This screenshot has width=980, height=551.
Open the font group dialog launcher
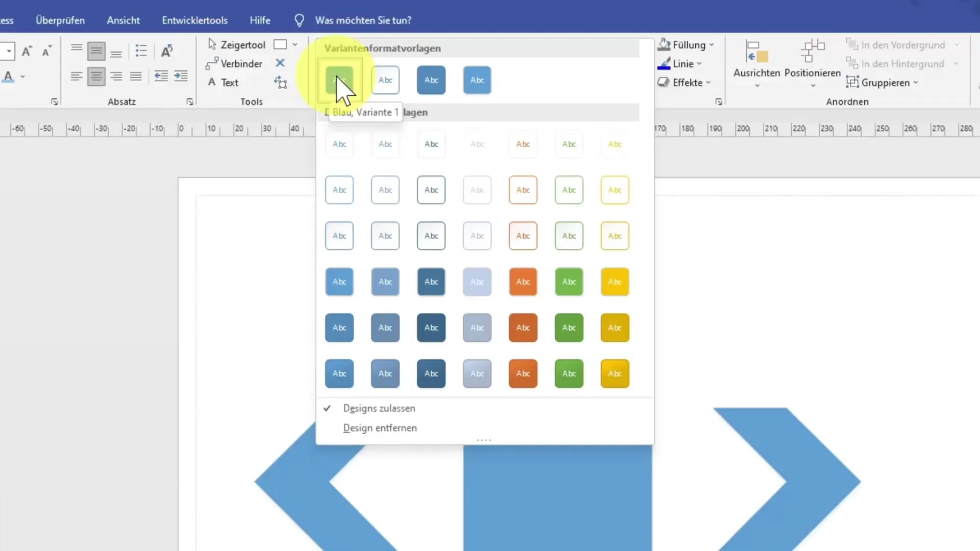[x=55, y=102]
